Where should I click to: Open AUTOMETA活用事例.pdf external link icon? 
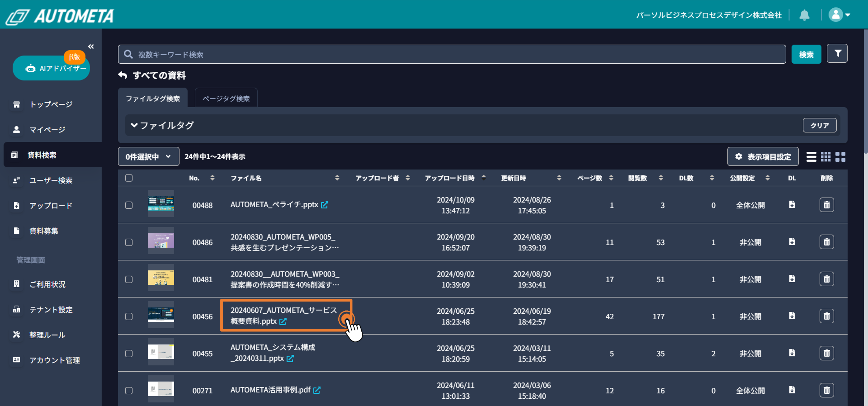(x=317, y=390)
